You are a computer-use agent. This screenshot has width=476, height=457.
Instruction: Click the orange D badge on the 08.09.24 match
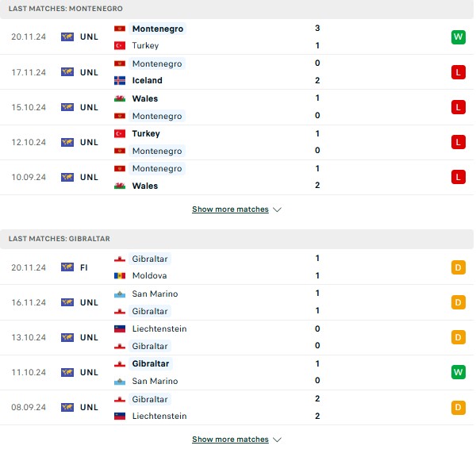tap(458, 407)
